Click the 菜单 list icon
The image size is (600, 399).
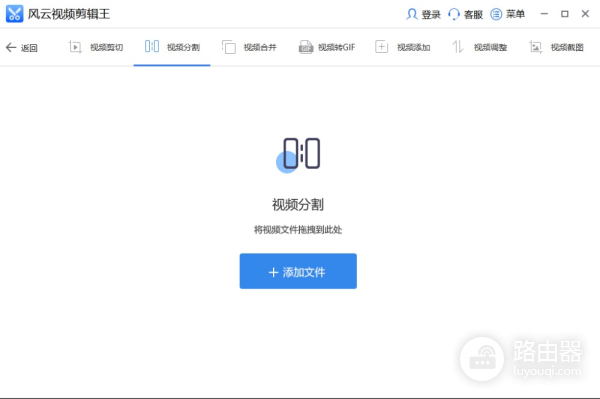pos(496,14)
